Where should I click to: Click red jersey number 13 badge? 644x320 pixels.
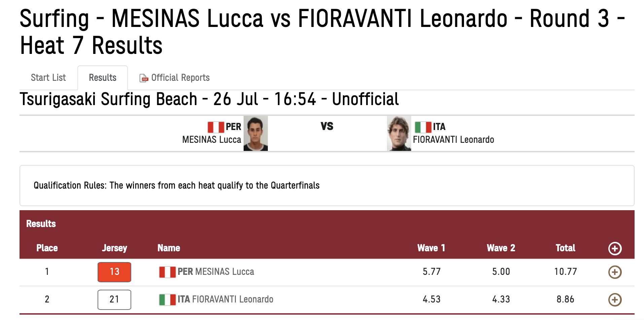pos(114,272)
